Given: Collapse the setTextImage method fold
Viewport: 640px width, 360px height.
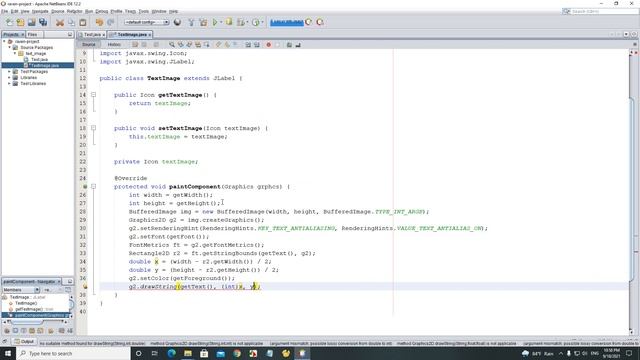Looking at the screenshot, I should coord(93,128).
